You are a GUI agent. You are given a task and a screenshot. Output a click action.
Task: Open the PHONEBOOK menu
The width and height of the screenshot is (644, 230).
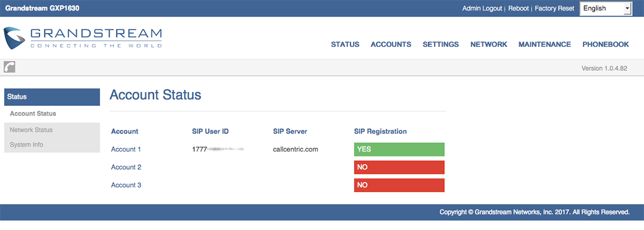coord(605,44)
